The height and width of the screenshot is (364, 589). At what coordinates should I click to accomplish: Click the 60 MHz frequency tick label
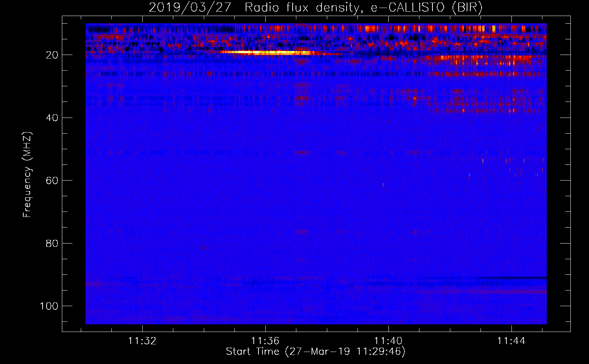[x=52, y=181]
